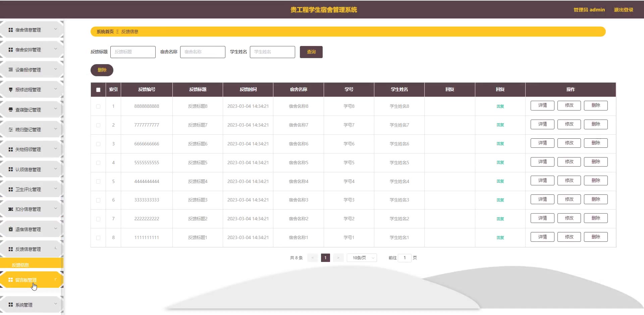Expand the 查寝登记管理 chevron

tap(56, 109)
